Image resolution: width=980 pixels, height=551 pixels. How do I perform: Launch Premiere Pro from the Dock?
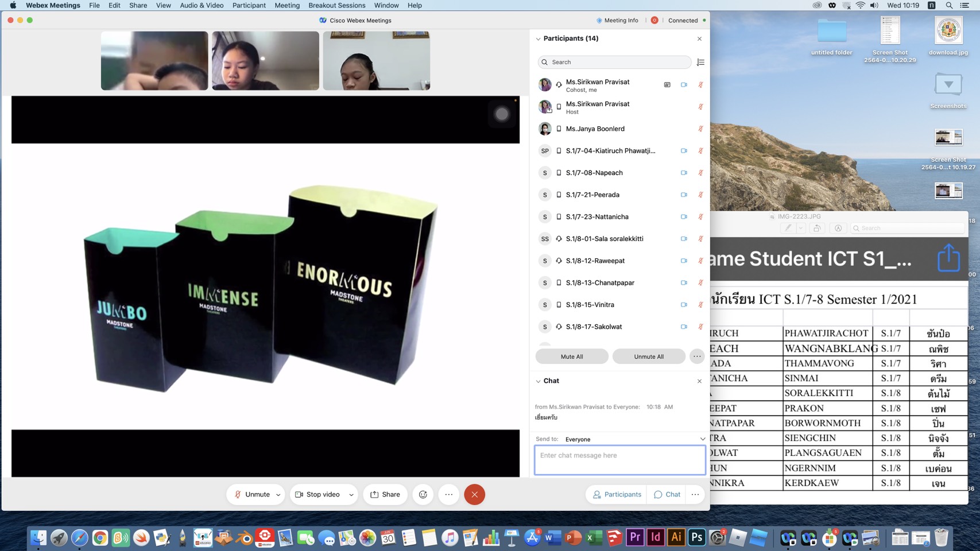[x=635, y=538]
